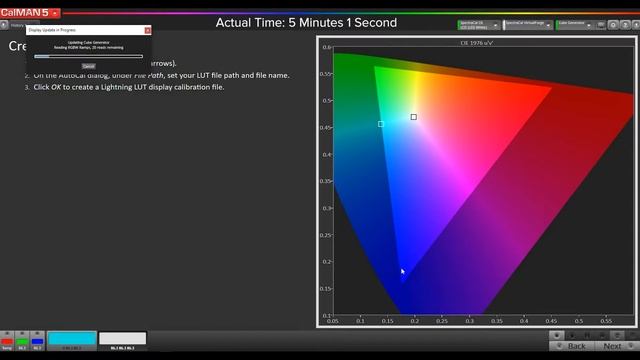Viewport: 640px width, 360px height.
Task: Select the blue color swatch
Action: [37, 341]
